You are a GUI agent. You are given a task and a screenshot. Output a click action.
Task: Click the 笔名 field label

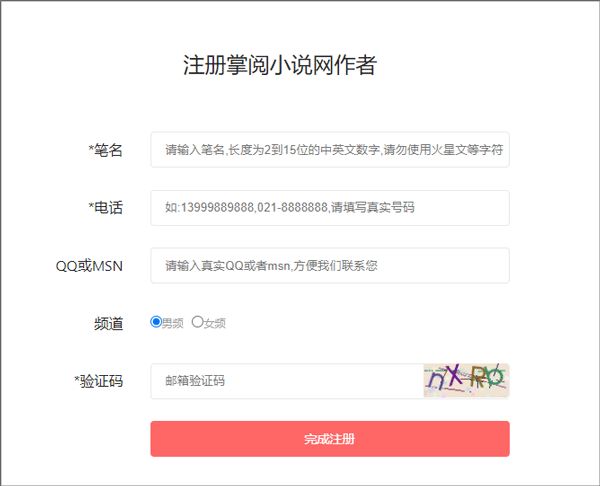click(108, 150)
